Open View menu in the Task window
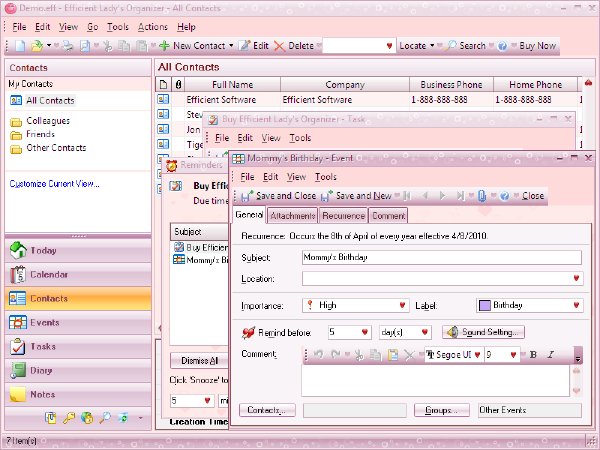The width and height of the screenshot is (600, 450). [271, 138]
